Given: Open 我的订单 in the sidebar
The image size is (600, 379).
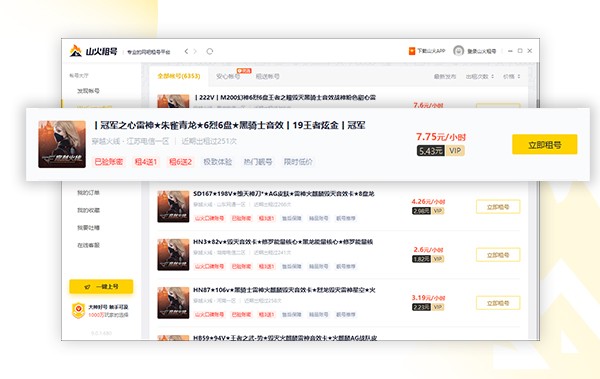Looking at the screenshot, I should click(x=88, y=193).
